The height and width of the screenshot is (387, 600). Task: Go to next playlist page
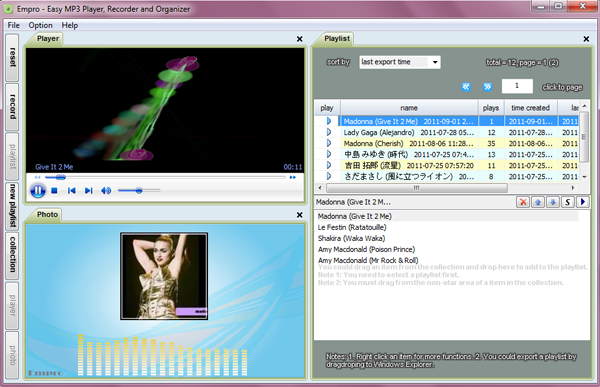487,87
